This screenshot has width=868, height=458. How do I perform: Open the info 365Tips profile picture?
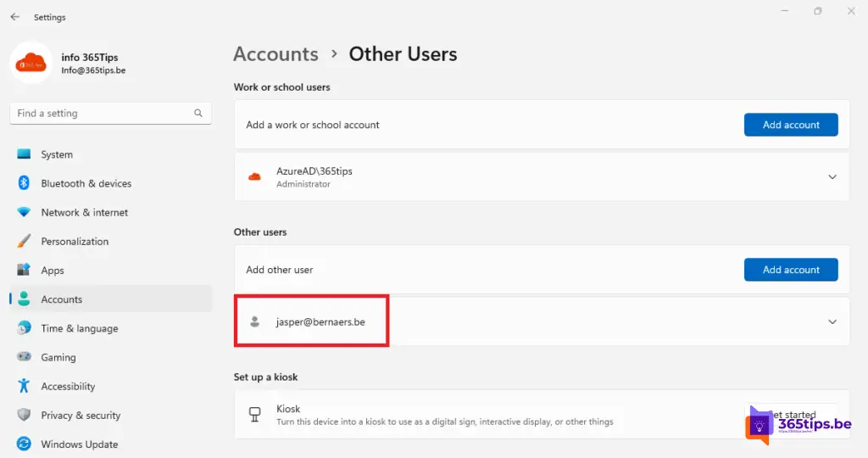[x=31, y=64]
